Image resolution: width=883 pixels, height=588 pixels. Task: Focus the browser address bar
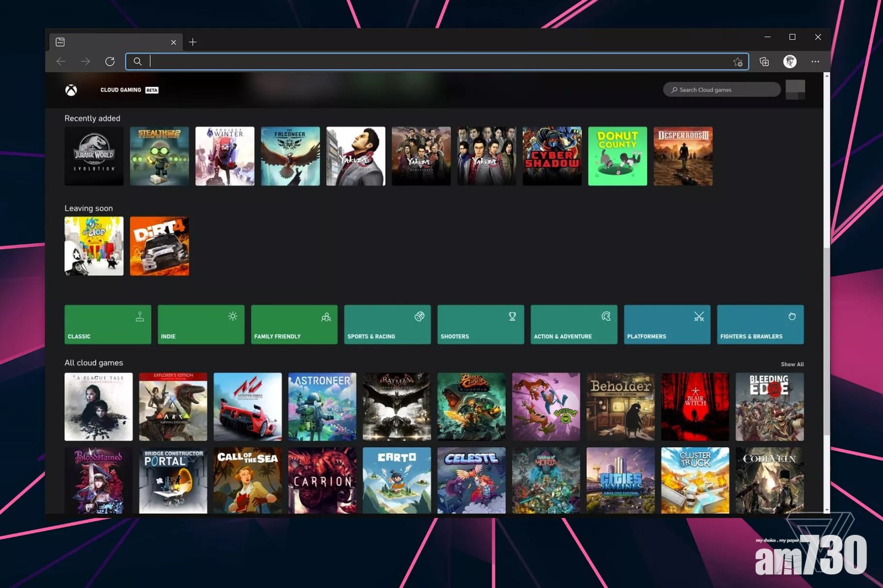[x=436, y=61]
